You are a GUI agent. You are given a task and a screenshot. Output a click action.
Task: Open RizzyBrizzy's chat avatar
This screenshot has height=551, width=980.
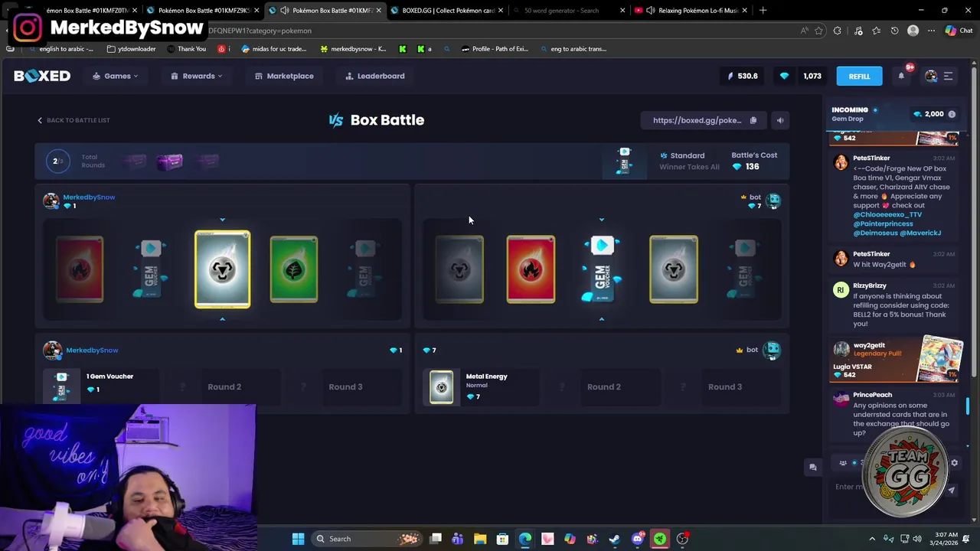coord(841,290)
